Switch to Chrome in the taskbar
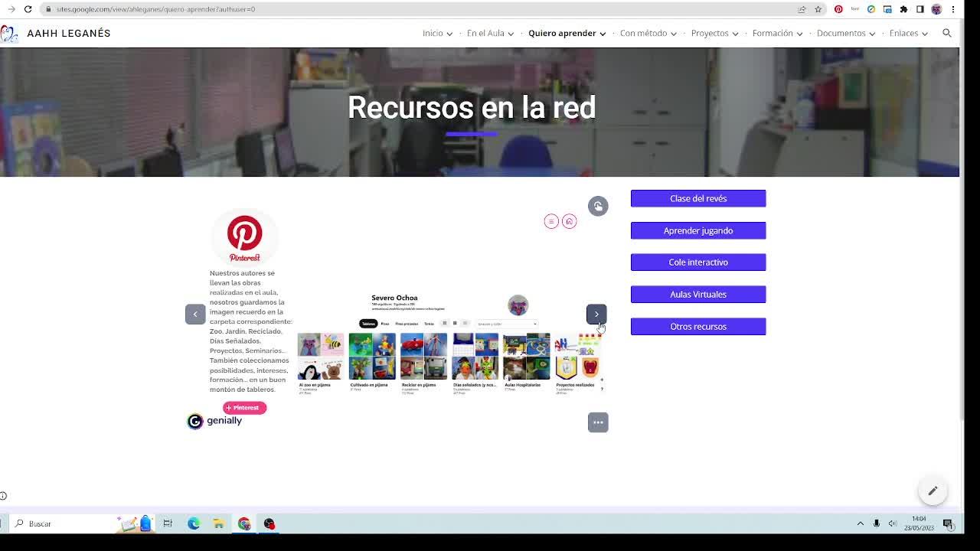 244,523
